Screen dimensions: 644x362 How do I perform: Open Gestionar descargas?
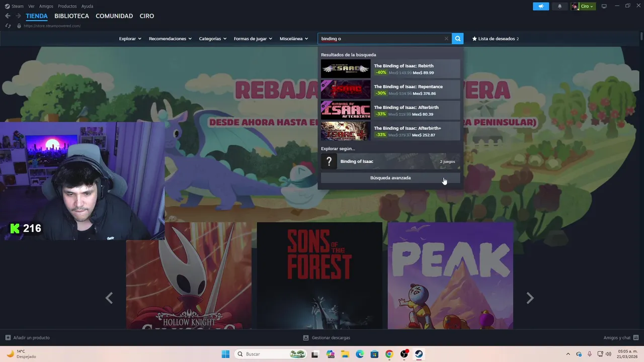pyautogui.click(x=331, y=338)
